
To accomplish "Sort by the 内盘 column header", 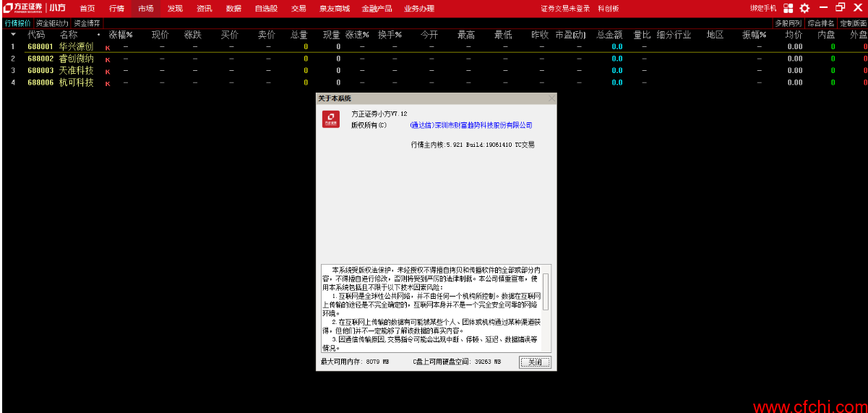I will pyautogui.click(x=826, y=35).
